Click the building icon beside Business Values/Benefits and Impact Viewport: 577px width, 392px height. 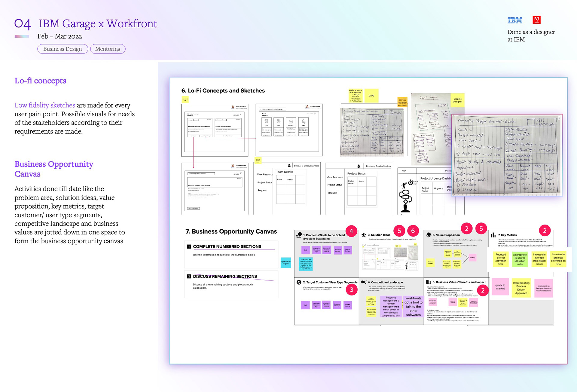429,282
